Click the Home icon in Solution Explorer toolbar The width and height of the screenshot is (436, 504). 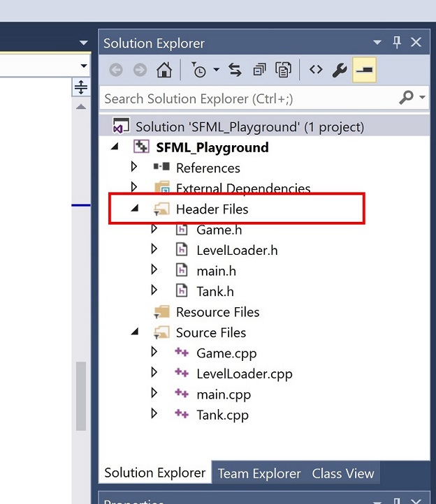(163, 71)
